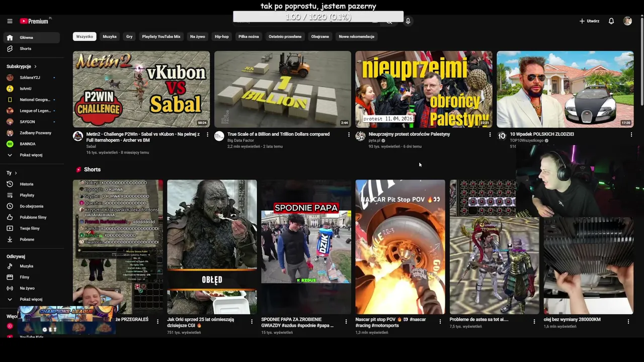Screen dimensions: 644x362
Task: Open the account avatar menu
Action: pyautogui.click(x=627, y=21)
